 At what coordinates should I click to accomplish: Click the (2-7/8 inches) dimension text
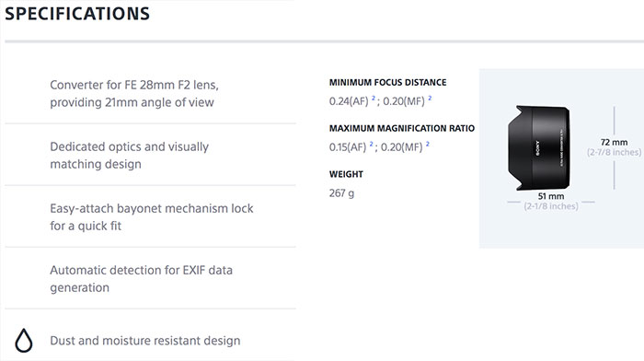[614, 152]
